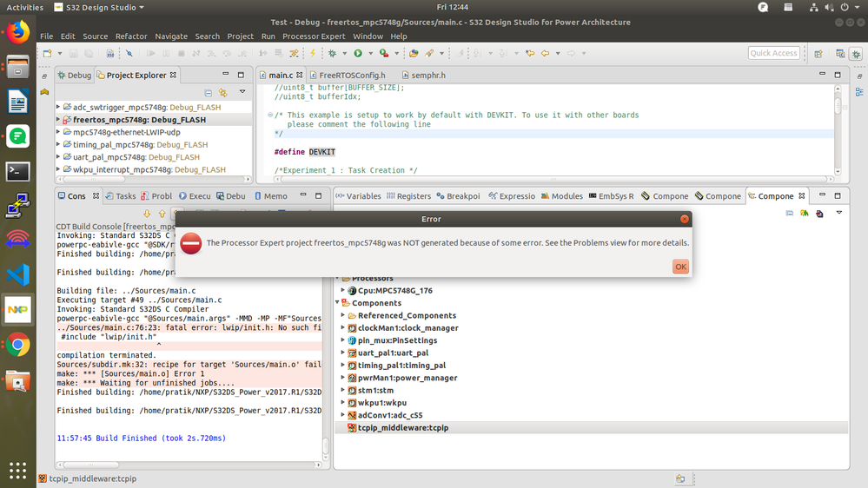The width and height of the screenshot is (868, 488).
Task: Select wkpu1:wkpu component
Action: pos(382,402)
